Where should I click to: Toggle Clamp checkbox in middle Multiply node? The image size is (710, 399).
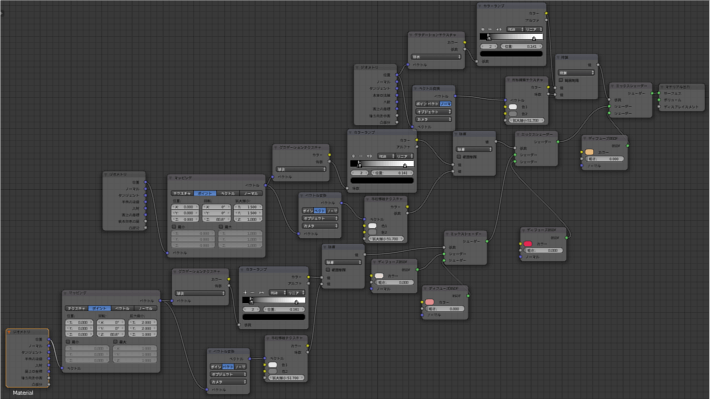coord(459,157)
